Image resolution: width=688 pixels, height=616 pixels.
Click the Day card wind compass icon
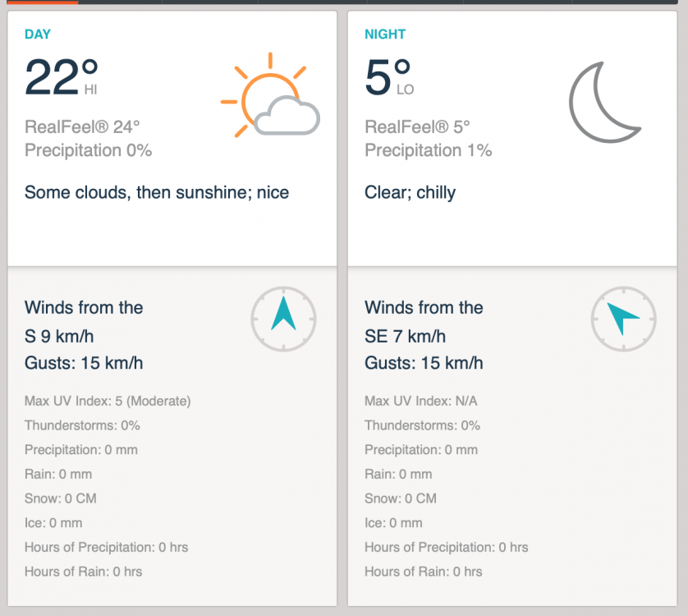point(283,319)
